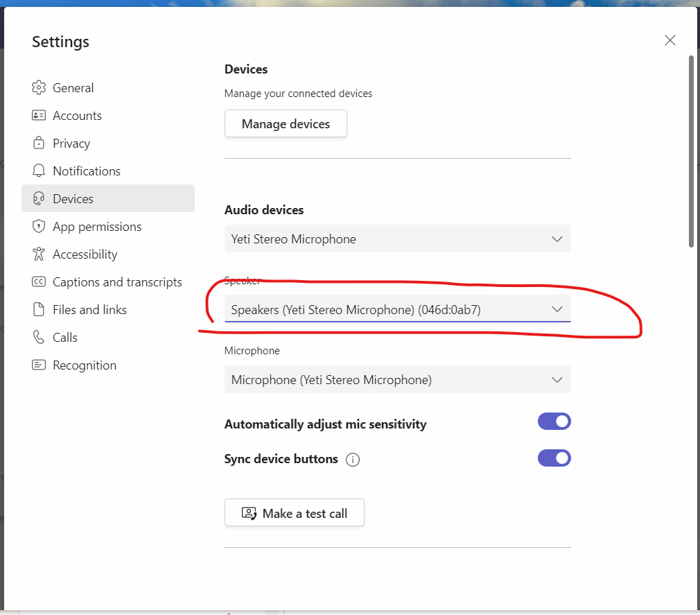Screen dimensions: 700x615
Task: Click the Privacy lock icon
Action: [39, 144]
